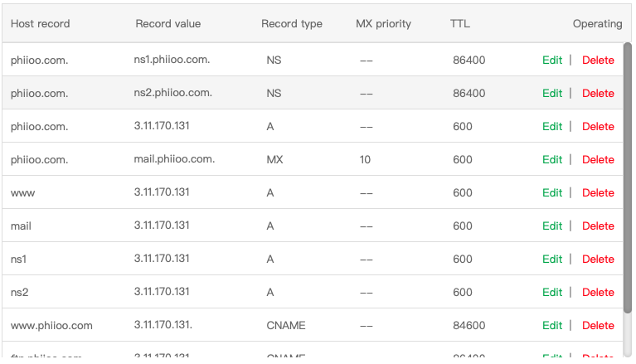Delete the MX record with priority 10
The width and height of the screenshot is (636, 364).
(x=598, y=159)
